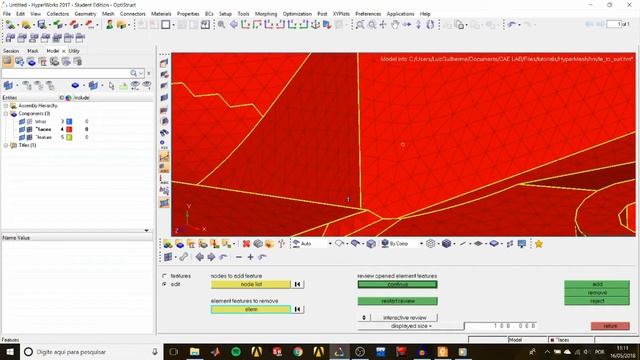Open the File menu

pos(7,13)
